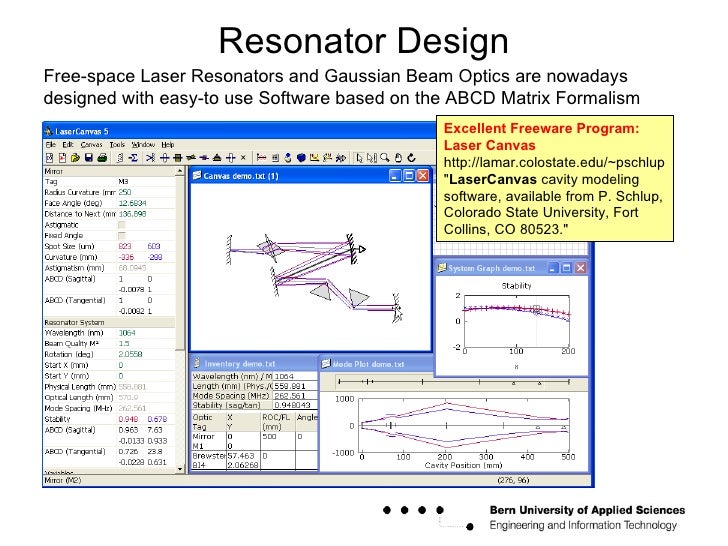Activate the Mode Plot demo.txt title bar

pos(376,364)
